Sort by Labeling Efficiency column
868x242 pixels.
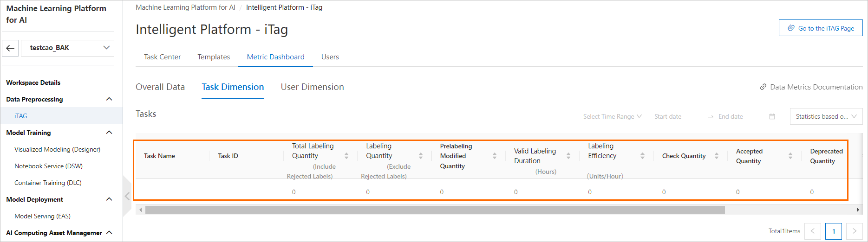pyautogui.click(x=642, y=156)
